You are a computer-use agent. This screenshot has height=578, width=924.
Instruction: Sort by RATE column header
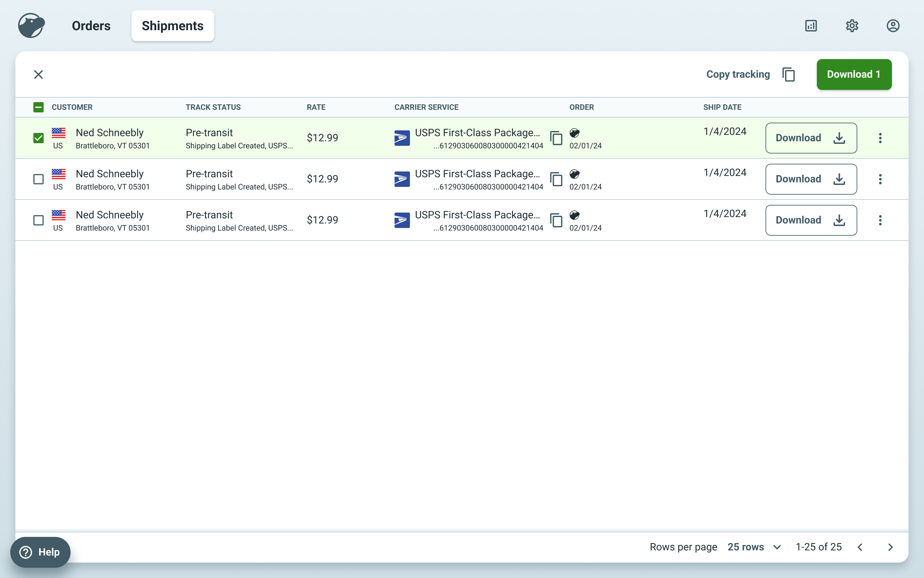tap(316, 107)
